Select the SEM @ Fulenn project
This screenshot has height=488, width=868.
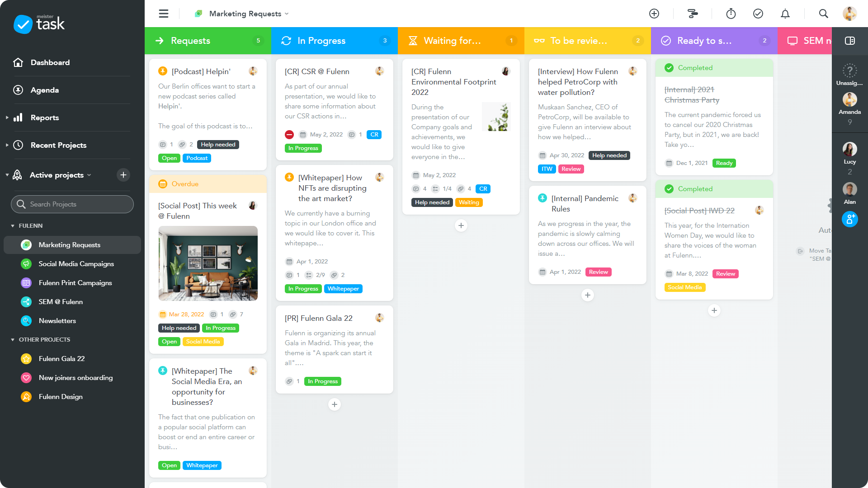tap(61, 302)
